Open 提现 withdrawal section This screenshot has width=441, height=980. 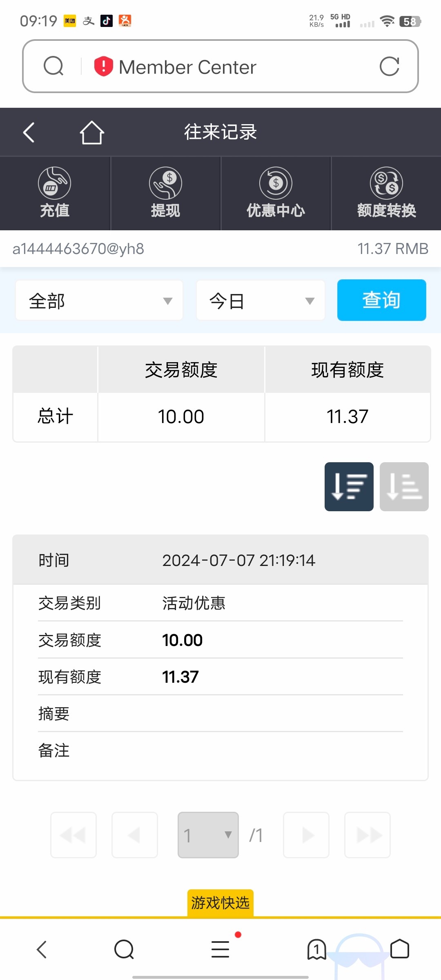coord(165,193)
